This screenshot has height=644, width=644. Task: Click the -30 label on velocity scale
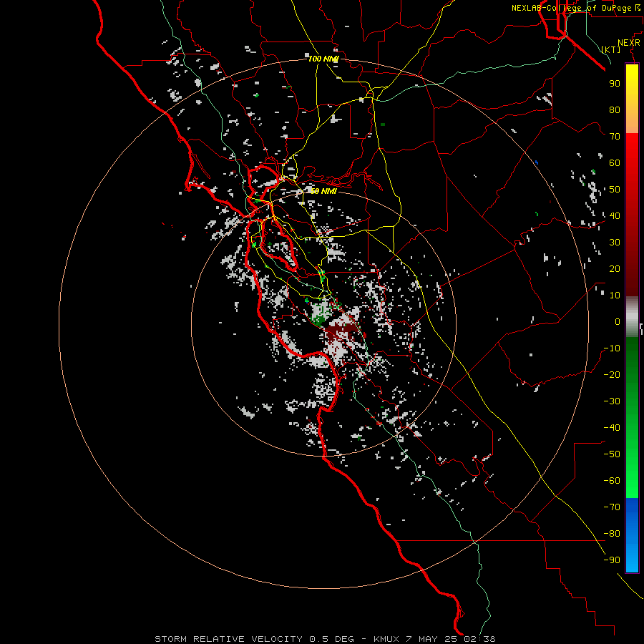pos(612,401)
